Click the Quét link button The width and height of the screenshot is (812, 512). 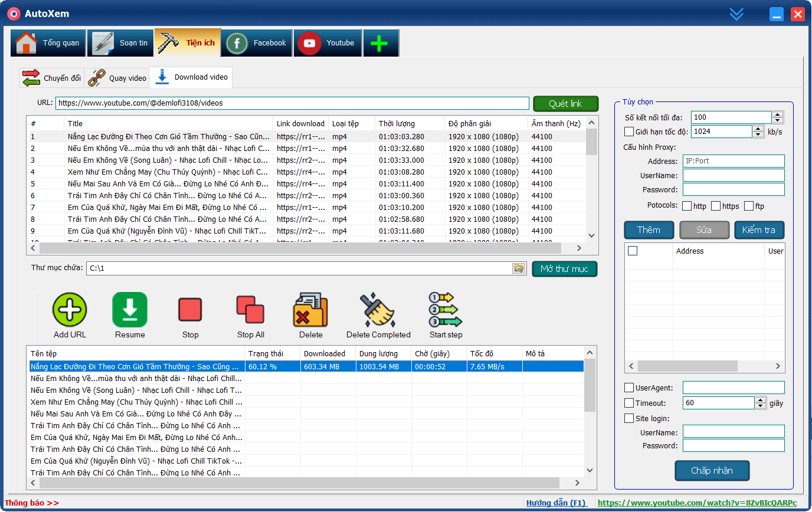[565, 104]
